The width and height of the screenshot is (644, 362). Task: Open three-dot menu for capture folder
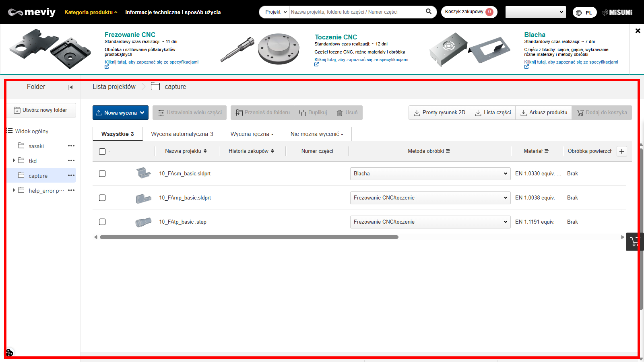71,175
